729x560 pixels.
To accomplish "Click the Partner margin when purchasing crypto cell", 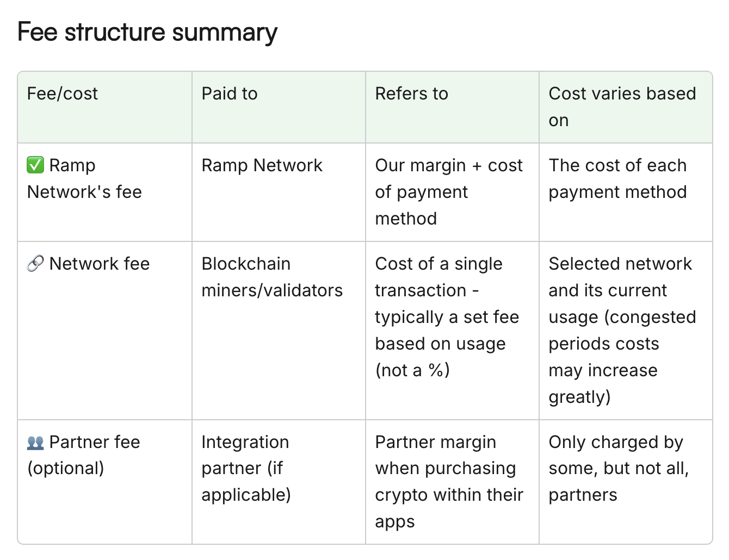I will point(449,482).
